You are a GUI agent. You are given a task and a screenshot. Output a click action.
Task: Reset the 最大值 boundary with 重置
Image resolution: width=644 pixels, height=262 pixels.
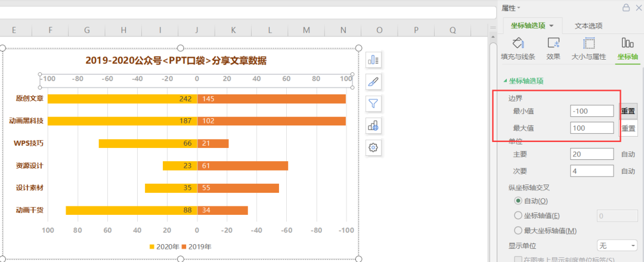(628, 128)
